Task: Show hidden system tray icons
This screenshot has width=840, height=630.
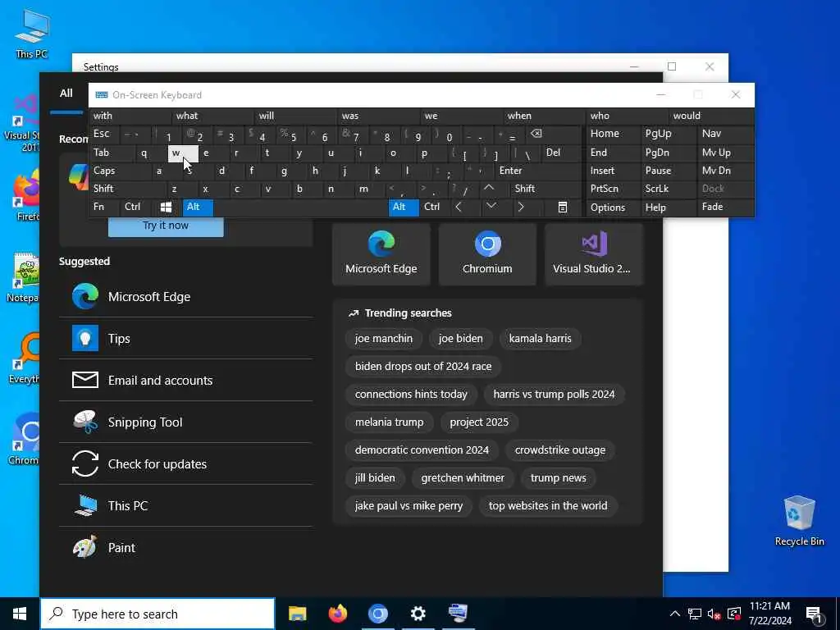Action: [x=675, y=614]
